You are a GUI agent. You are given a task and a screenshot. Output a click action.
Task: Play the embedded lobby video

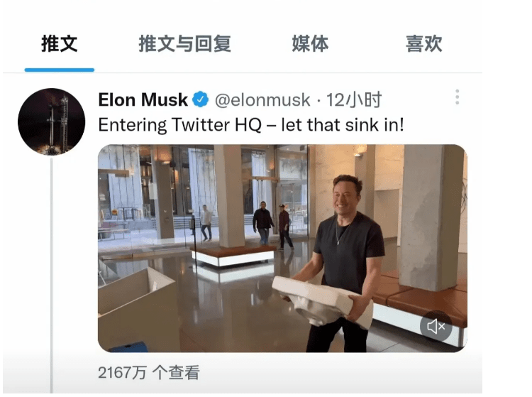click(282, 249)
